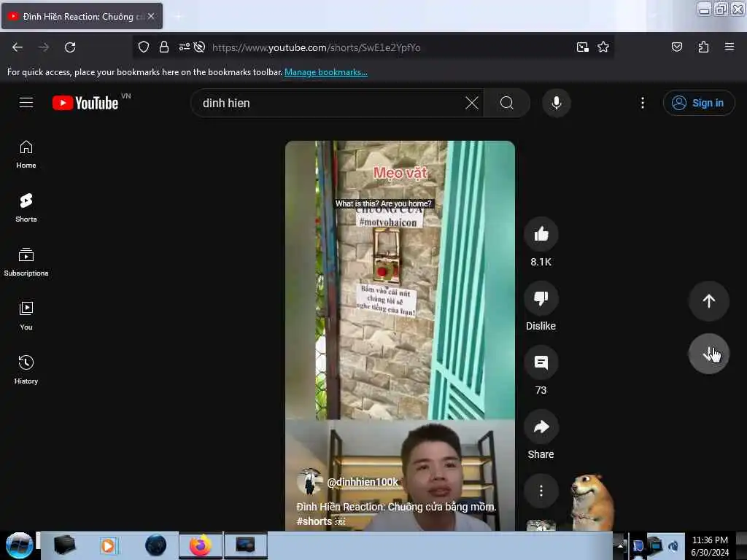Open the Firefox extensions menu
Viewport: 747px width, 560px height.
coord(703,47)
